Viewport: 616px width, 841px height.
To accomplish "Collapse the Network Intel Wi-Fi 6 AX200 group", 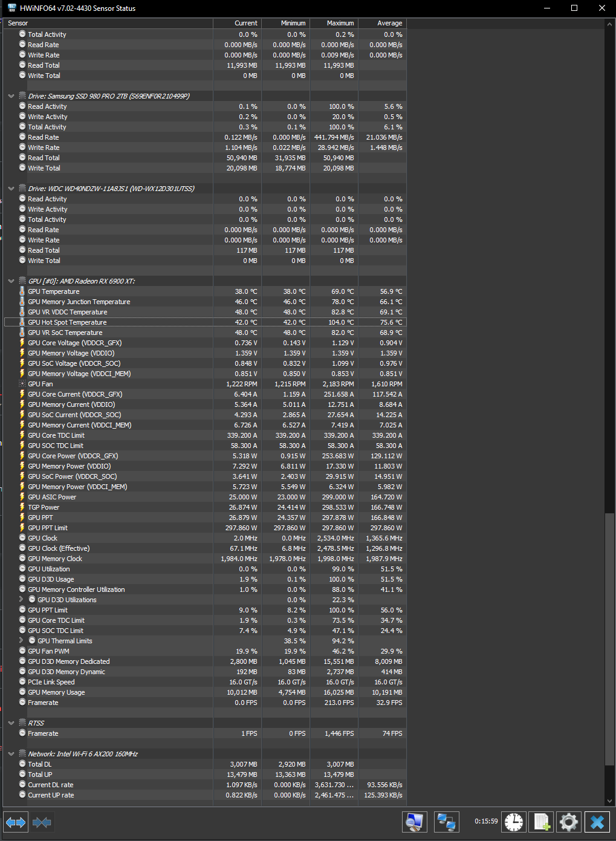I will [x=11, y=754].
